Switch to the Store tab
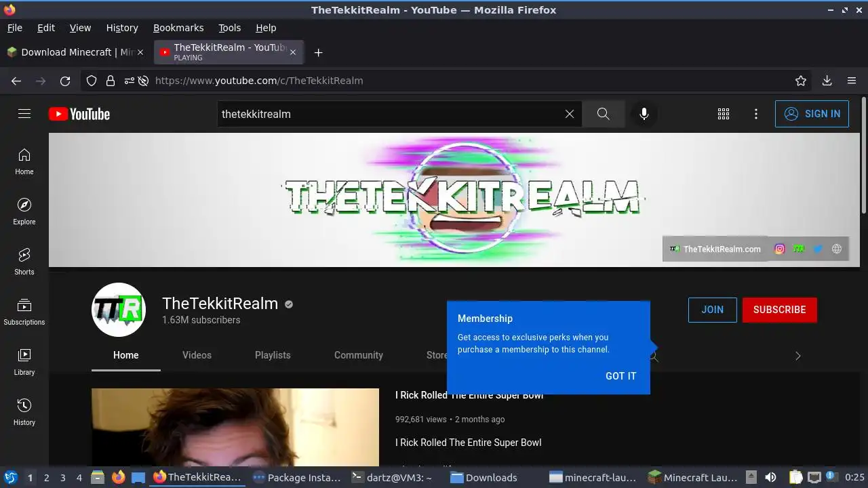The width and height of the screenshot is (868, 488). pos(437,355)
